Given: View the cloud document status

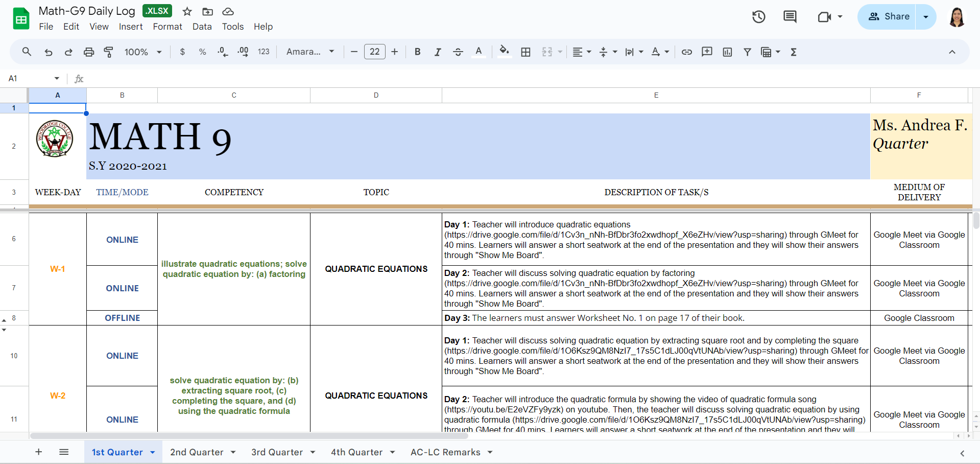Looking at the screenshot, I should pos(228,11).
